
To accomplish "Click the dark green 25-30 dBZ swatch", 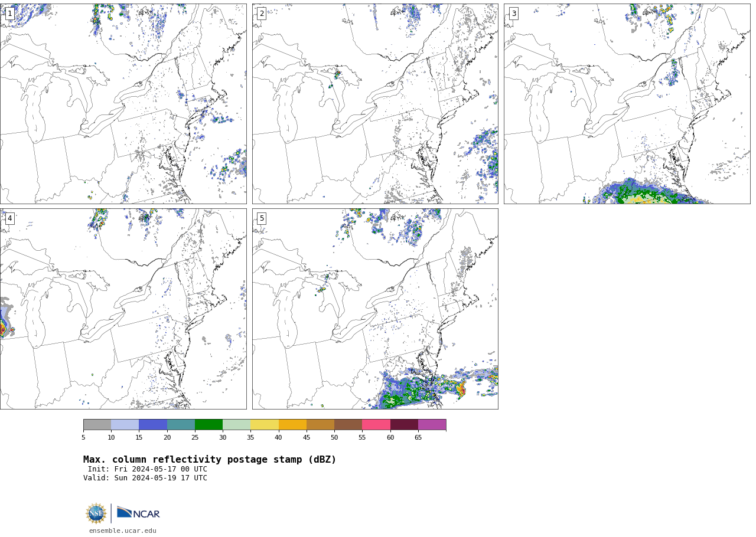I will [208, 425].
